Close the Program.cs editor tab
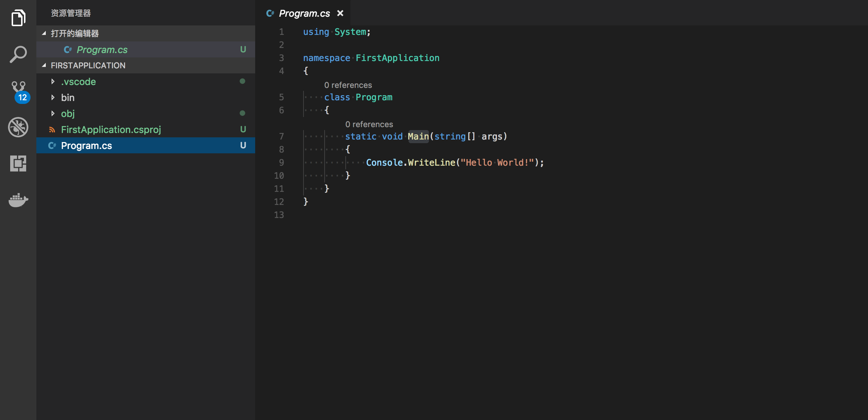 point(340,13)
